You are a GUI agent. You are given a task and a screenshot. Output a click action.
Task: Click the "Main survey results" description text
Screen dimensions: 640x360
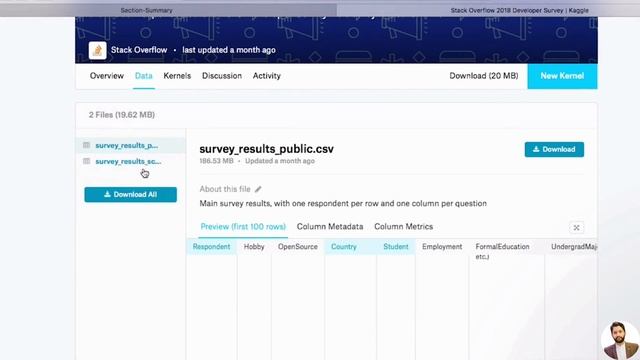pyautogui.click(x=343, y=203)
